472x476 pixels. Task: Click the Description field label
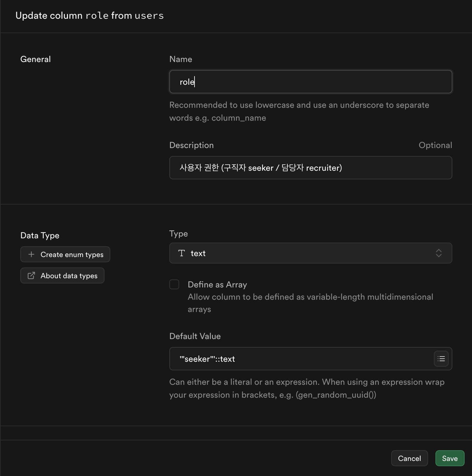pos(191,145)
